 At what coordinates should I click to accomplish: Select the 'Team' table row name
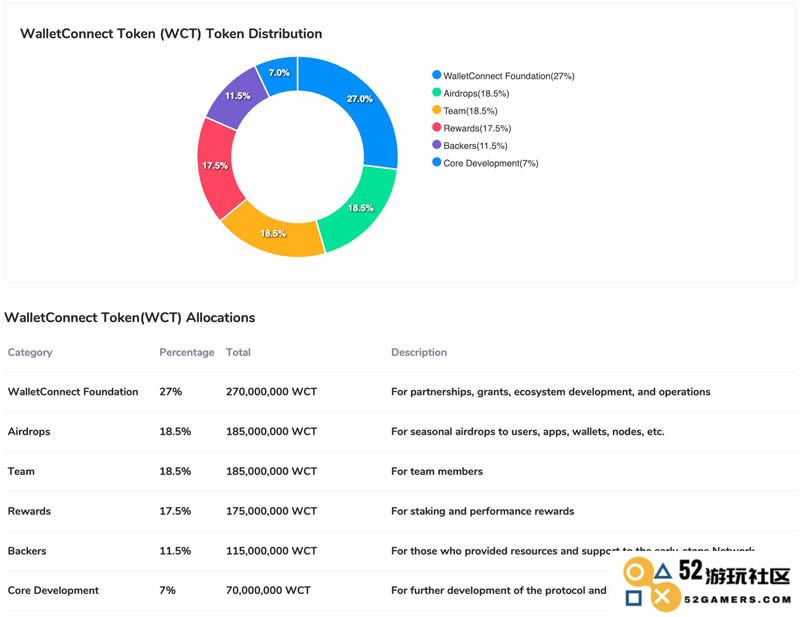click(21, 471)
